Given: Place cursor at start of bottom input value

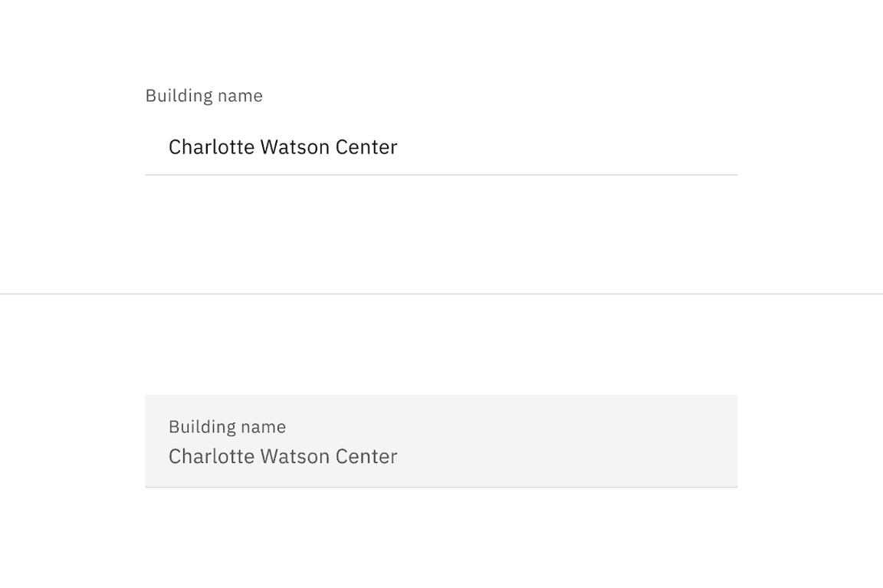Looking at the screenshot, I should point(169,456).
